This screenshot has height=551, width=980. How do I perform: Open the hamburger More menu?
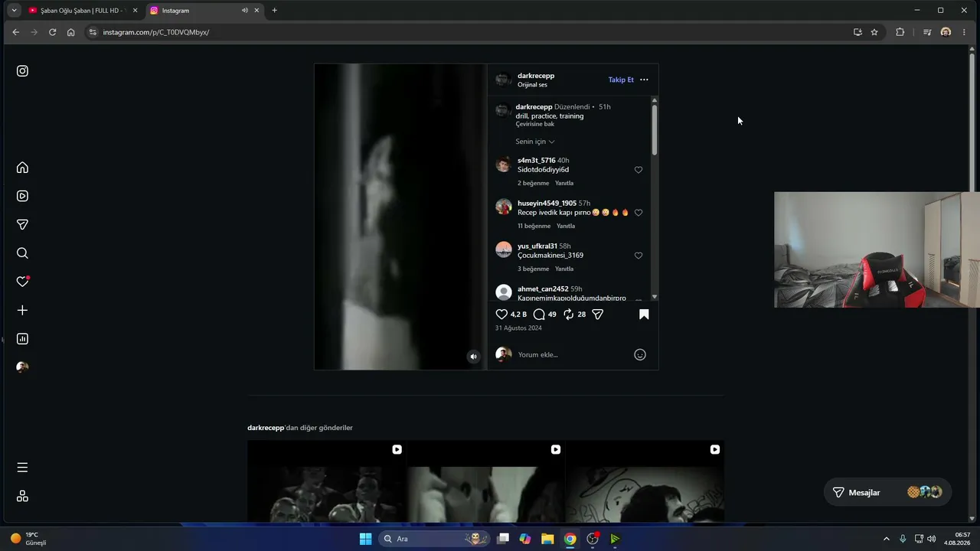tap(22, 468)
